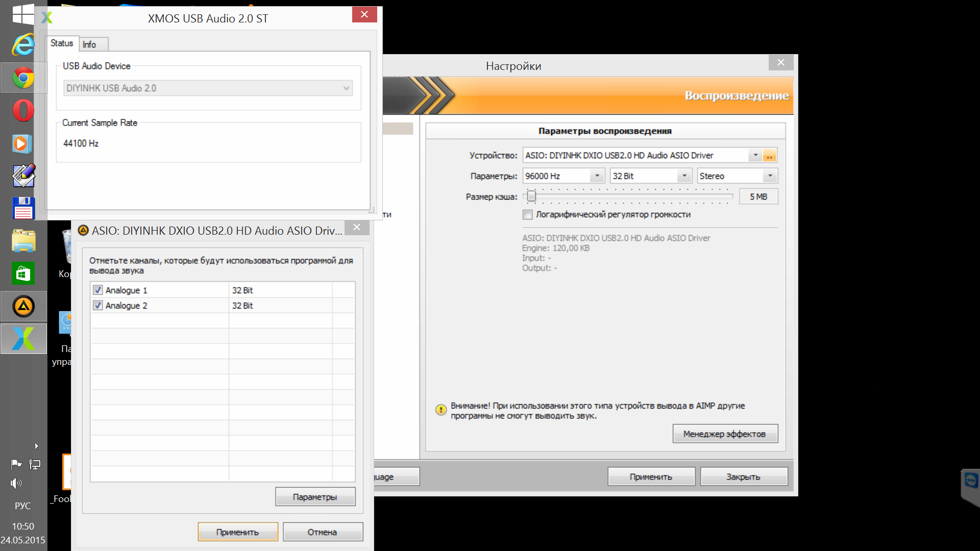Switch to the Info tab
This screenshot has height=551, width=980.
pos(93,44)
